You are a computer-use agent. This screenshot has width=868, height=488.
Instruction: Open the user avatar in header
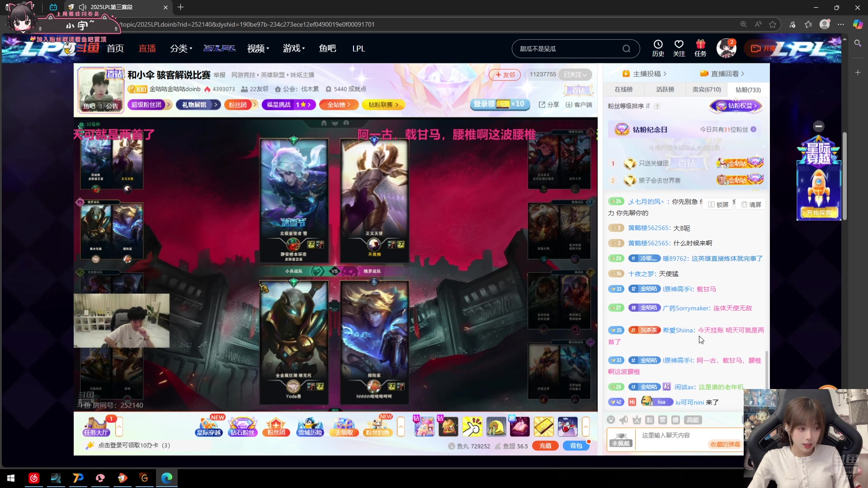coord(726,48)
